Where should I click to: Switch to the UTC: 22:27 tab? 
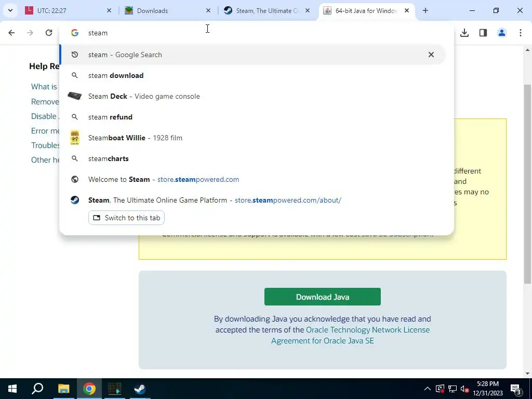68,11
